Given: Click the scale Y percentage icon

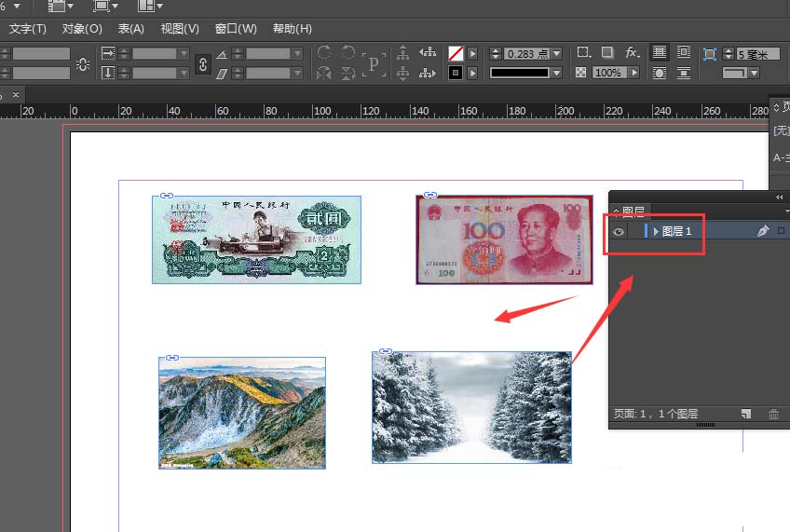Looking at the screenshot, I should tap(108, 73).
